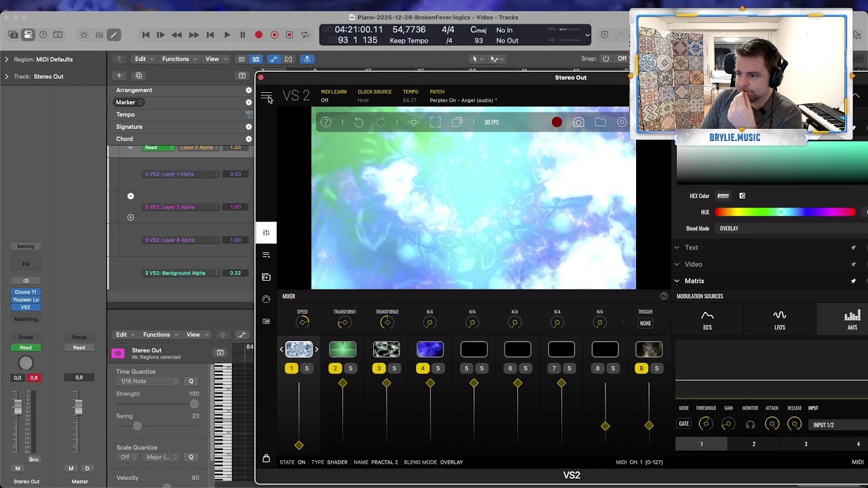
Task: Start playback with Logic Play button
Action: (x=226, y=35)
